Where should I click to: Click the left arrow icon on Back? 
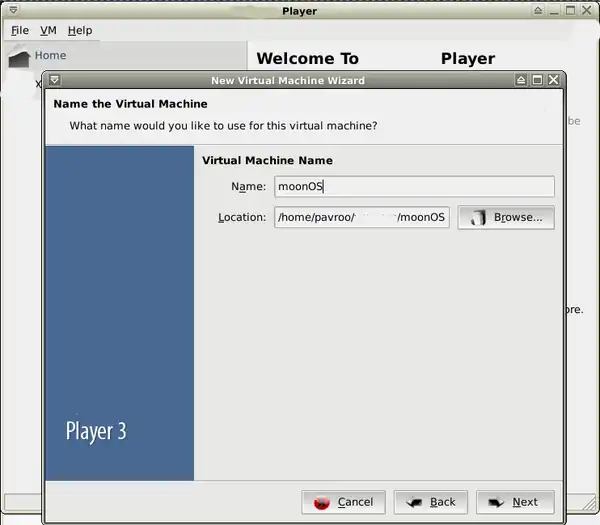[413, 502]
